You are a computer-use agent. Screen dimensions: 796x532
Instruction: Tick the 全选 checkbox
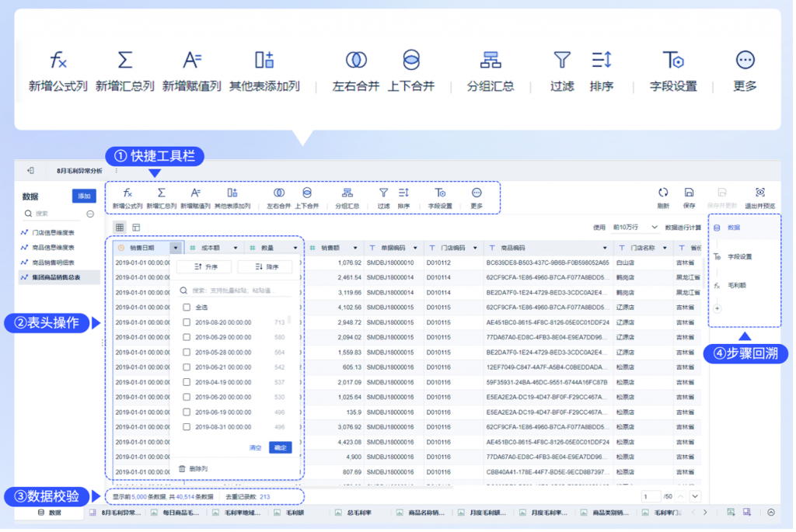pos(187,308)
